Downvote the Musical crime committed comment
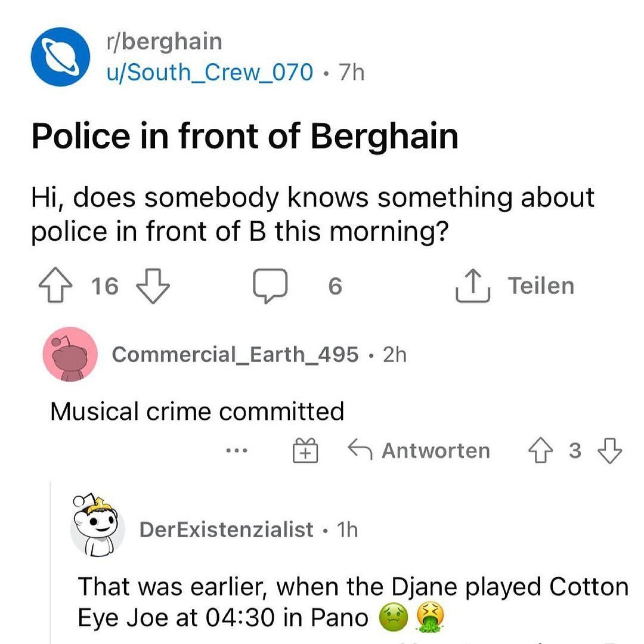This screenshot has height=644, width=644. pos(609,450)
